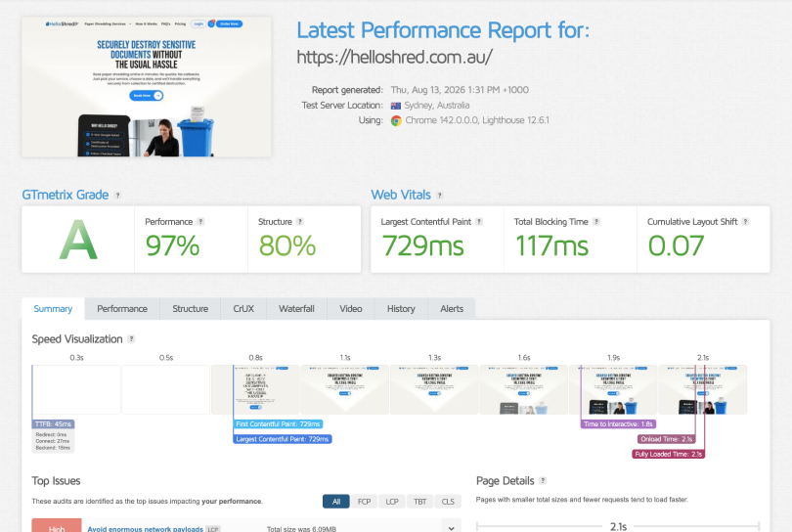792x532 pixels.
Task: Click the helloshred.com.au URL
Action: click(394, 57)
